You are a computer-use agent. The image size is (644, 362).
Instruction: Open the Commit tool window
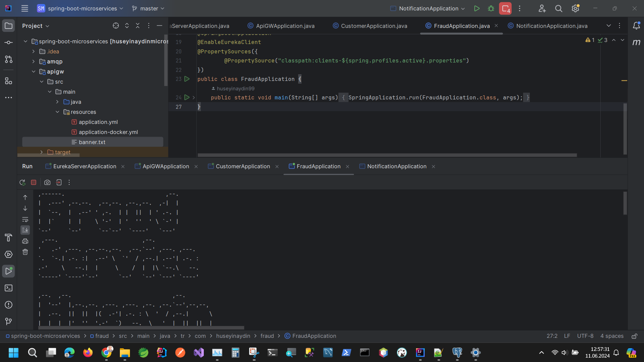[x=9, y=43]
